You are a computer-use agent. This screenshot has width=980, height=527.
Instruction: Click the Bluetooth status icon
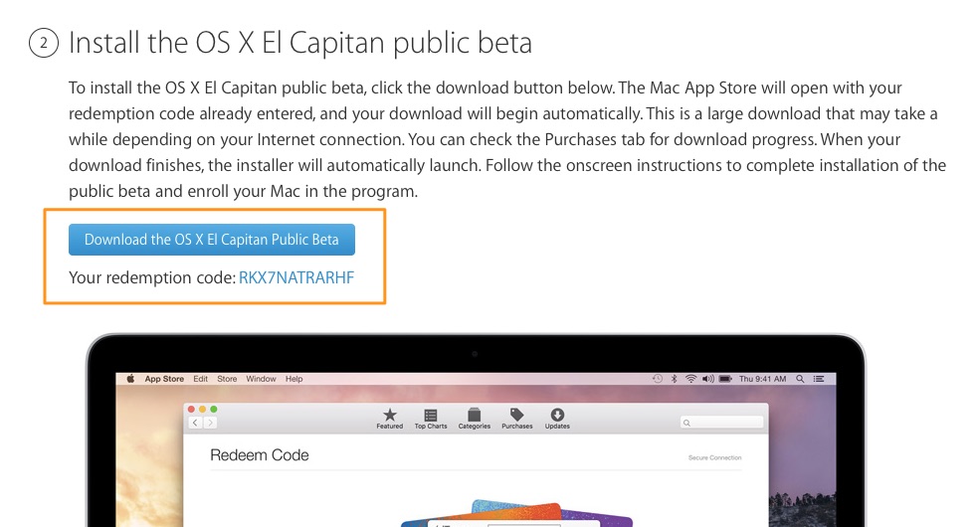click(x=674, y=379)
